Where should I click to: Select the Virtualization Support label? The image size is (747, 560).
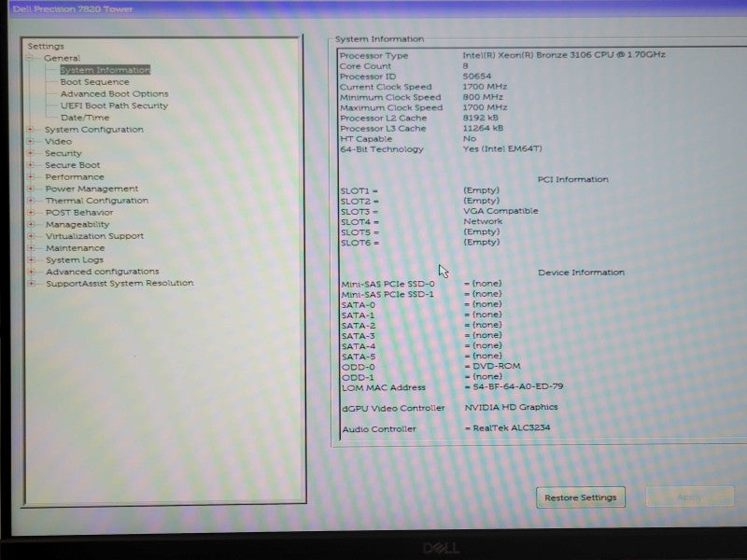94,236
